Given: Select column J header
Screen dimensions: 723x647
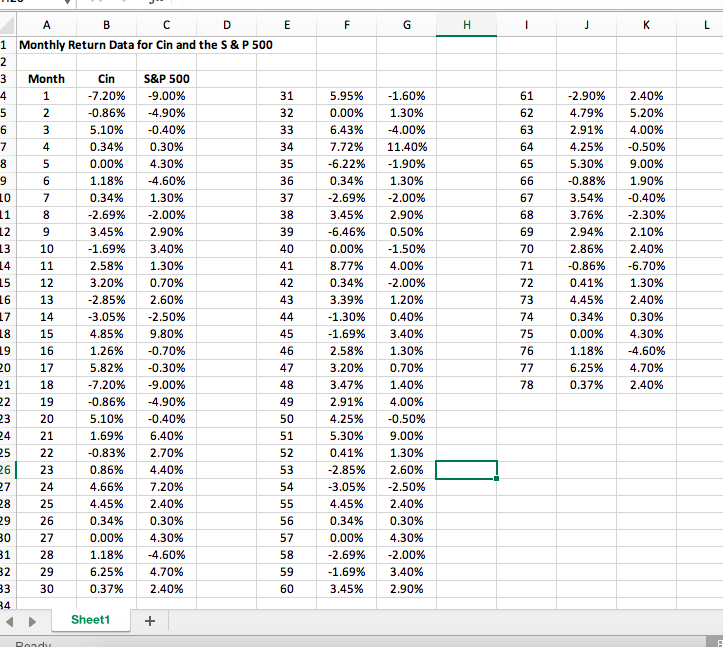Looking at the screenshot, I should pos(587,25).
